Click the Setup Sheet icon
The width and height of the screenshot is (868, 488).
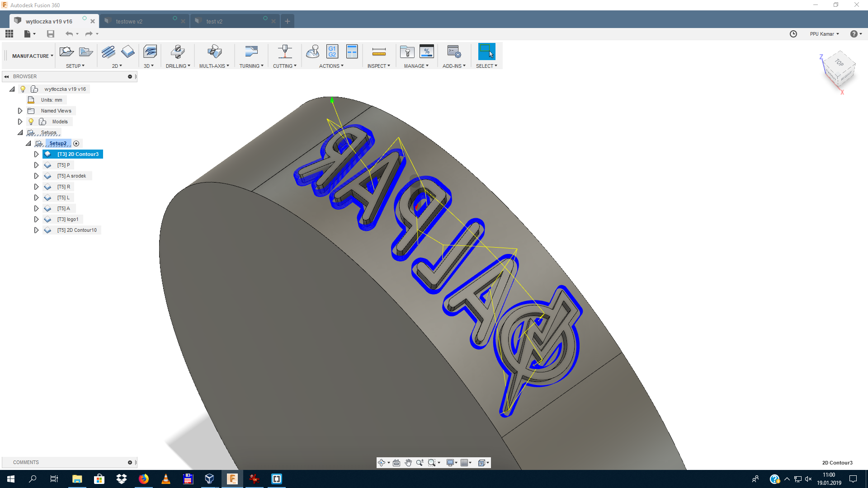[352, 52]
